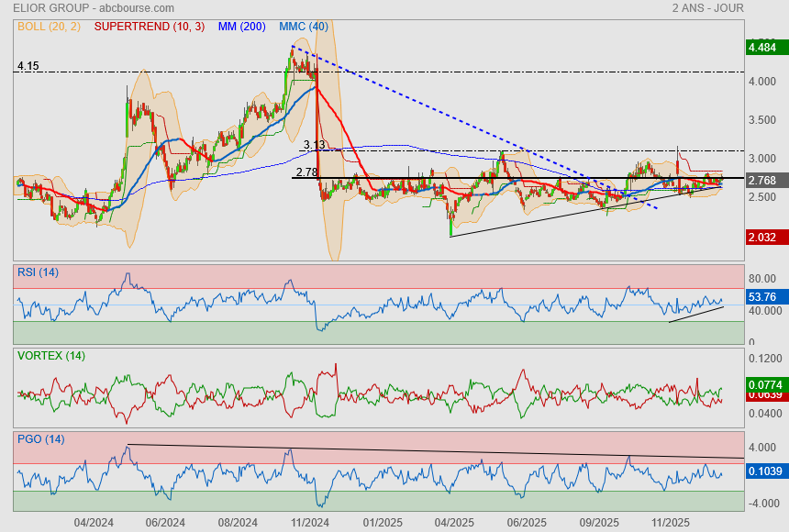The width and height of the screenshot is (789, 532).
Task: Click the red 2.032 low price tag
Action: pyautogui.click(x=762, y=238)
